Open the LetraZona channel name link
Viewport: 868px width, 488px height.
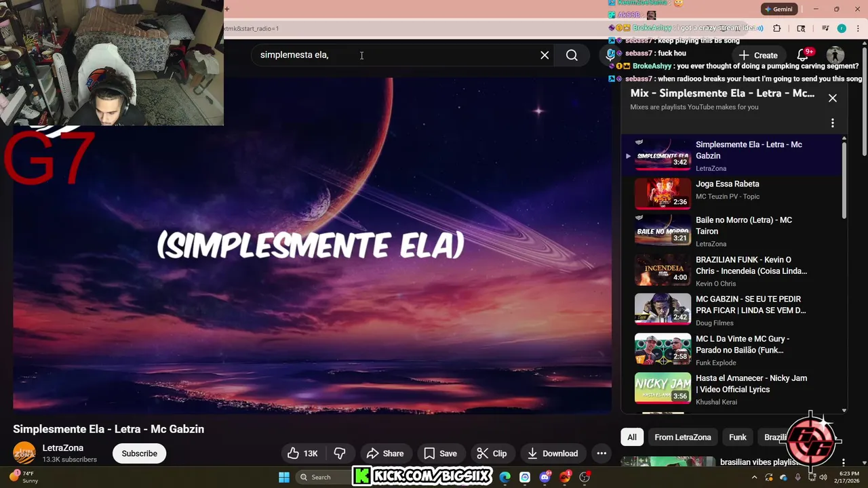click(63, 448)
